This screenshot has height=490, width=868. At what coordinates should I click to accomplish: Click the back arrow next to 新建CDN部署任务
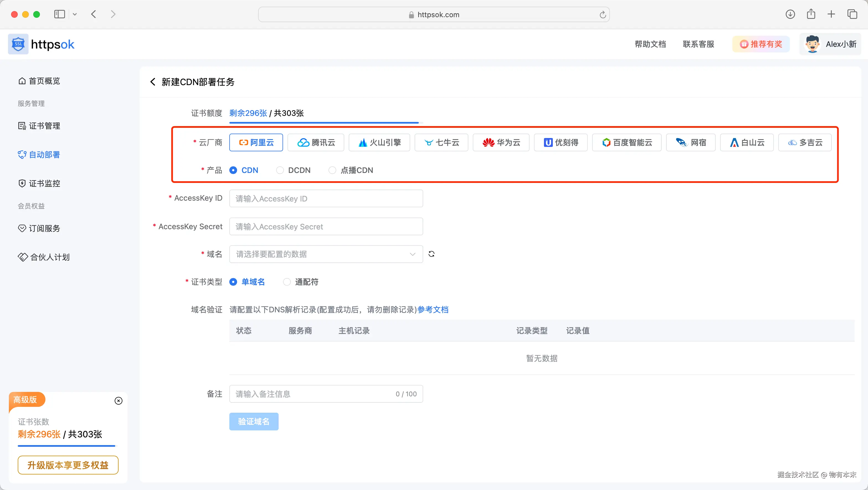click(x=153, y=82)
